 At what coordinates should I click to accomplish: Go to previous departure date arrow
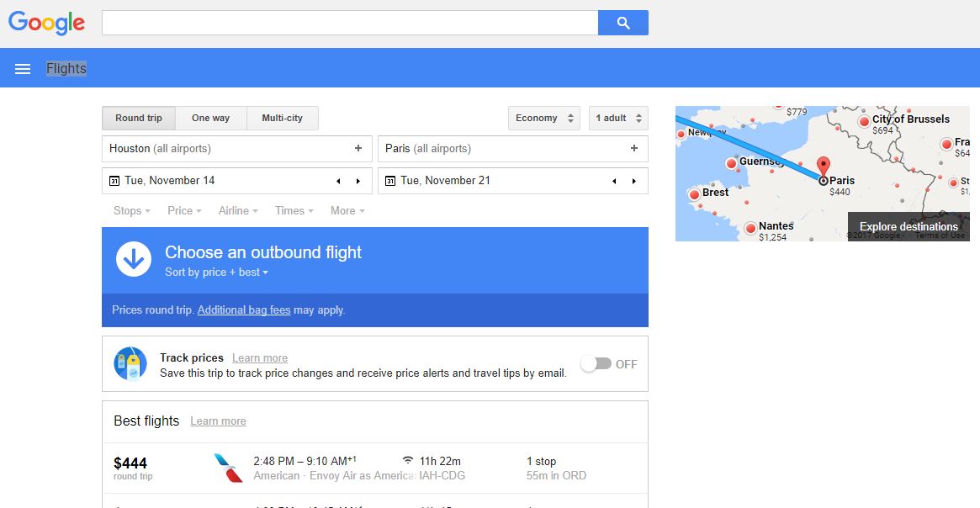pos(338,181)
